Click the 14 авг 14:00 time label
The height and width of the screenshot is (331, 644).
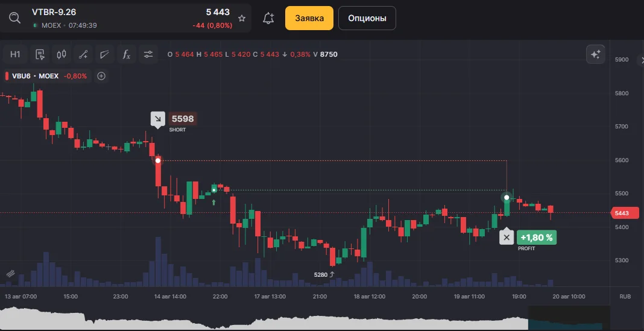[170, 297]
